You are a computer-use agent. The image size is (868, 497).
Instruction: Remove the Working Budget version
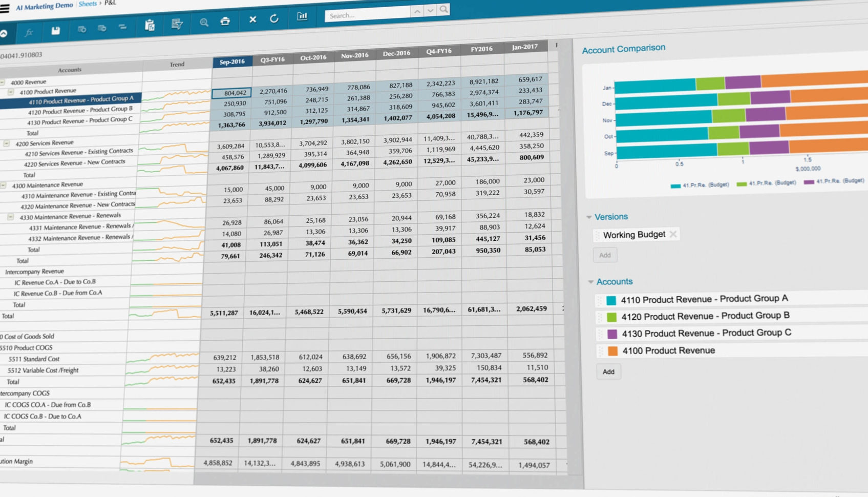tap(673, 234)
